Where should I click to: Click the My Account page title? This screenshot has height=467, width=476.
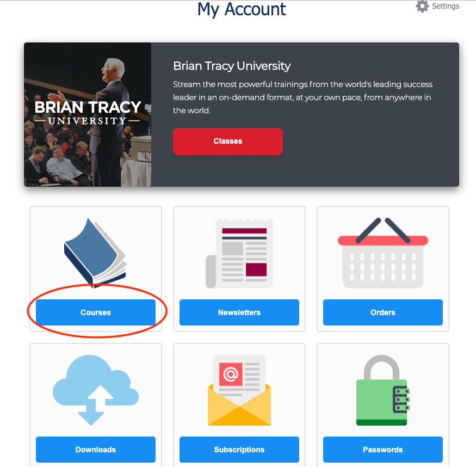tap(242, 9)
